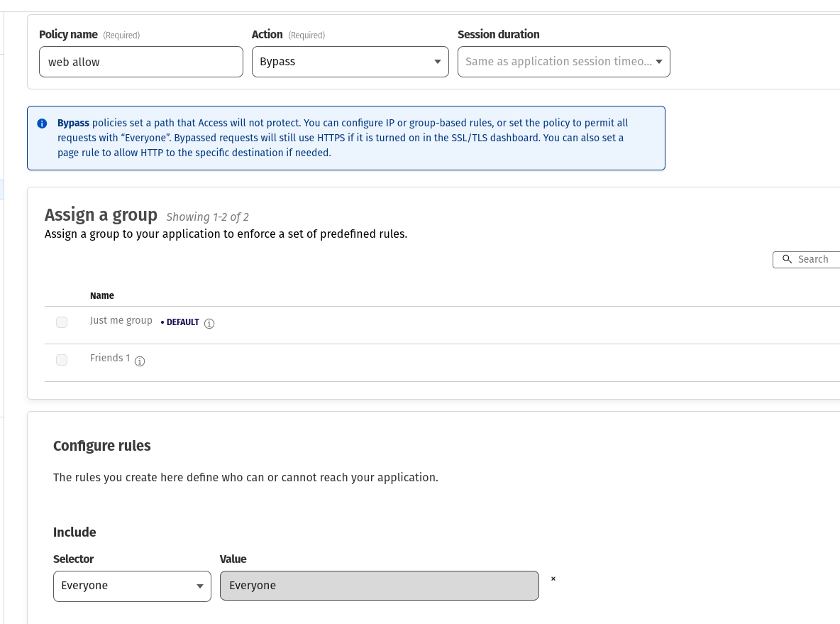The image size is (840, 624).
Task: Click the DEFAULT badge label
Action: coord(182,322)
